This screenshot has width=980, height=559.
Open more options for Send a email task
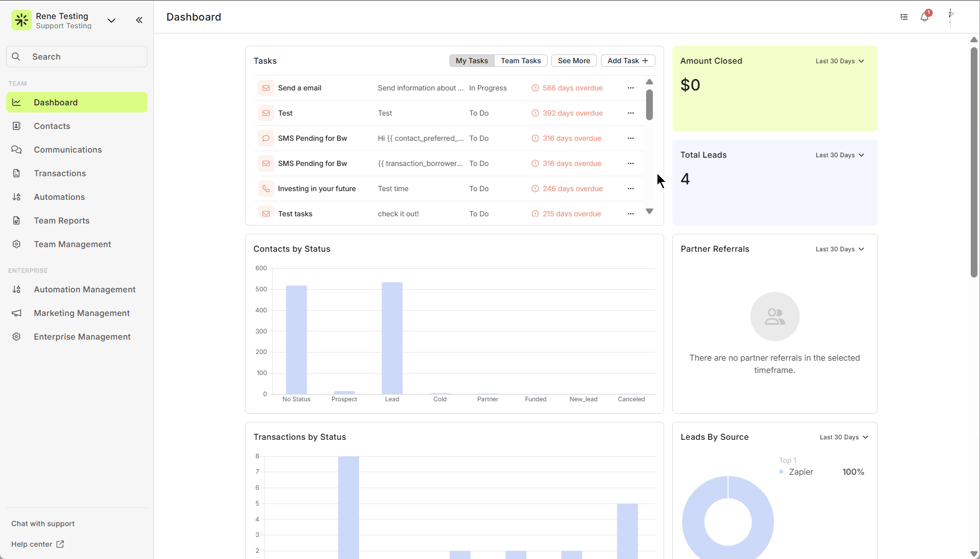631,88
